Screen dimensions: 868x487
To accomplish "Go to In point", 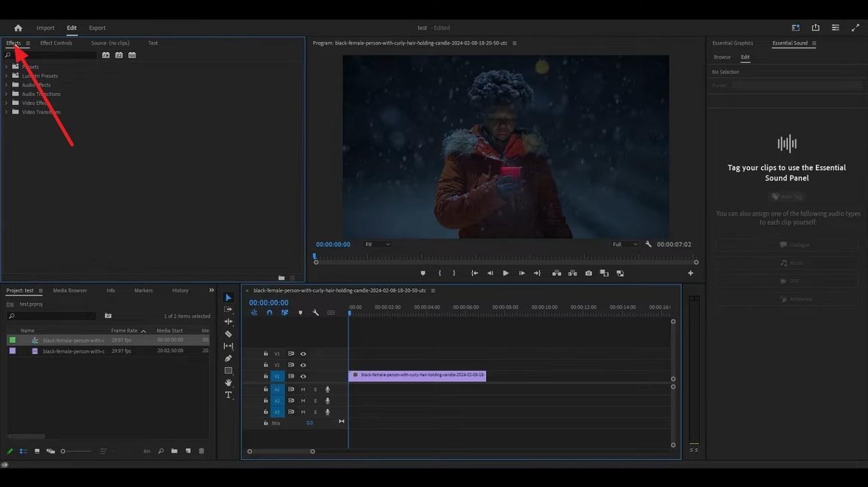I will (x=474, y=273).
